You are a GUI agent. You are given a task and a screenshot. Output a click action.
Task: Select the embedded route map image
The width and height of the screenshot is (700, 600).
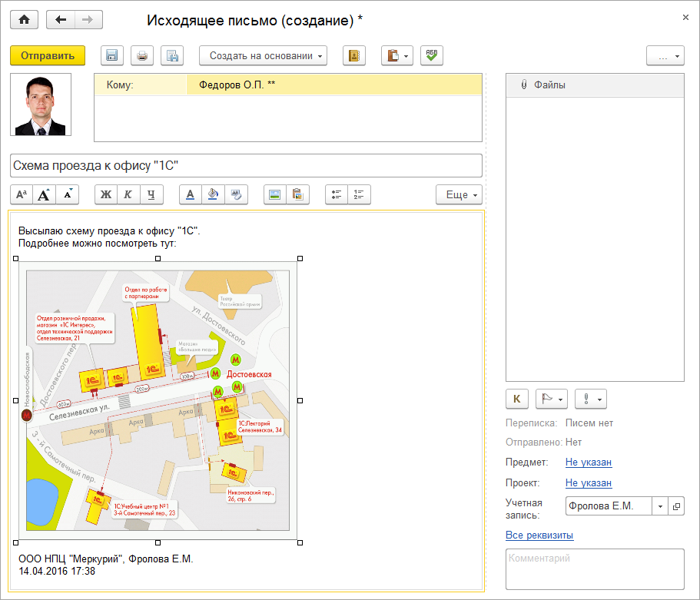click(x=158, y=400)
